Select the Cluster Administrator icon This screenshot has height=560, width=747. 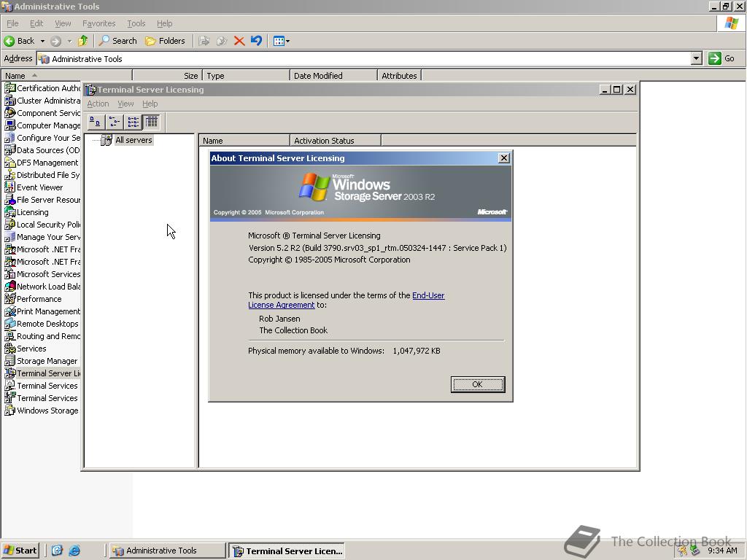point(10,101)
